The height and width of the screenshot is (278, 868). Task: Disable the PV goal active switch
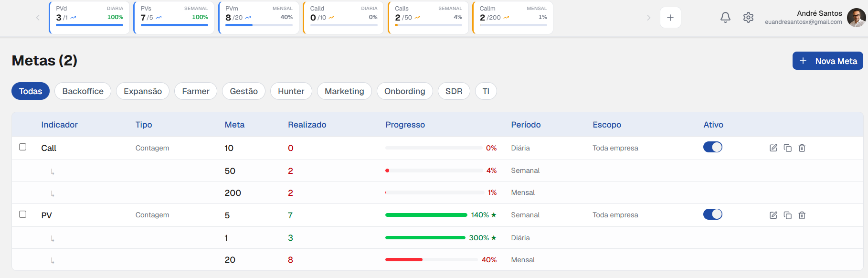tap(713, 214)
